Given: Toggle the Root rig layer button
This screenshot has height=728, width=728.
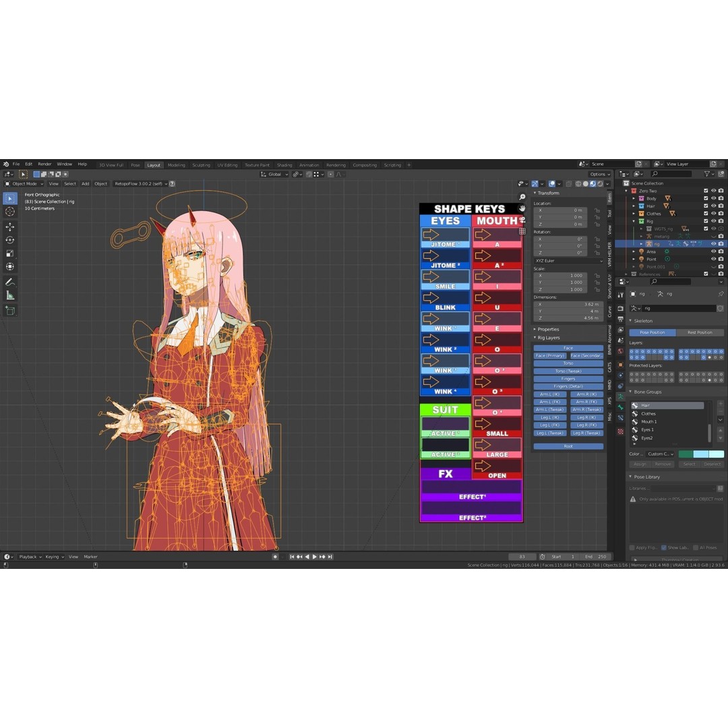Looking at the screenshot, I should click(568, 446).
